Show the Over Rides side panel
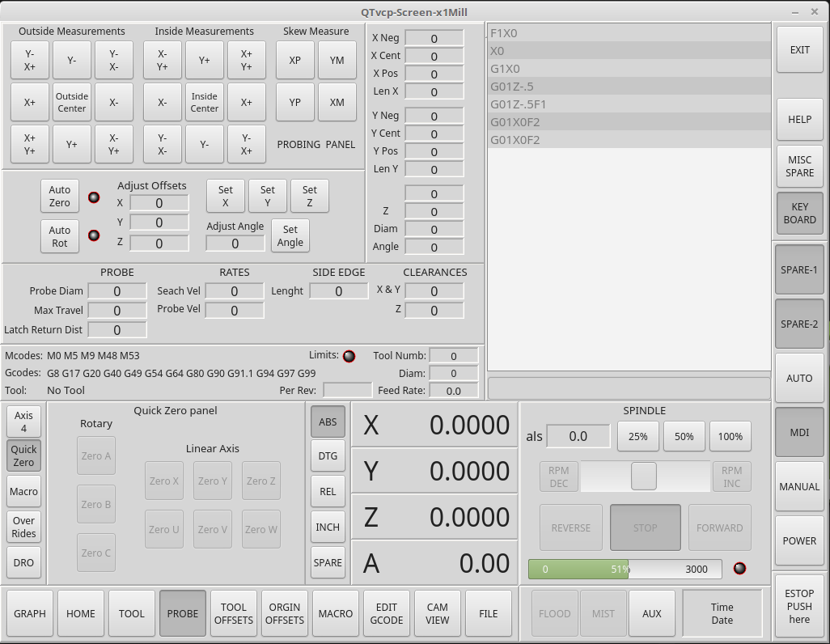 23,527
